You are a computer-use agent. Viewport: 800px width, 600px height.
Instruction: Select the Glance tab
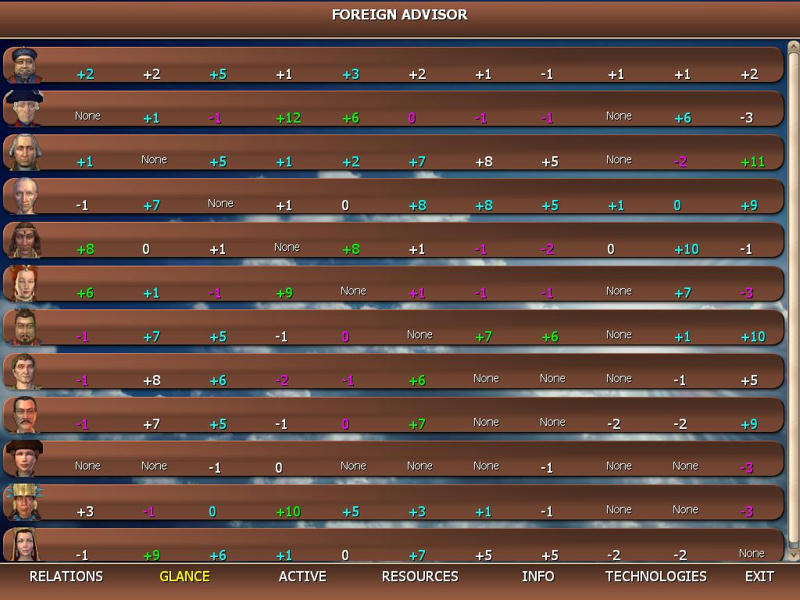[185, 577]
